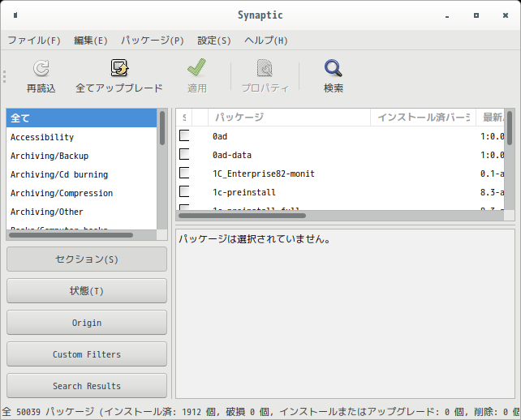521x420 pixels.
Task: Open the パッケージ(P) menu
Action: point(153,41)
